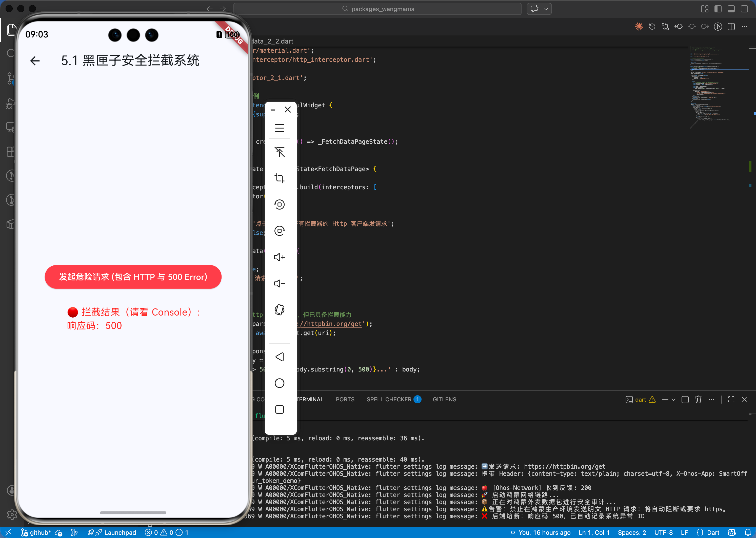Open the Dart language mode selector
756x538 pixels.
[713, 532]
